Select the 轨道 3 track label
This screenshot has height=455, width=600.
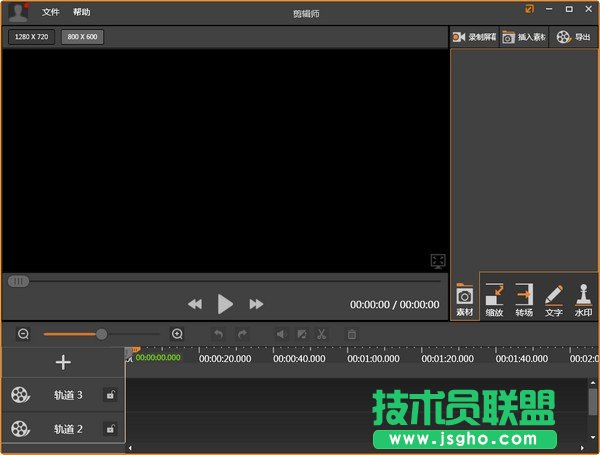point(68,395)
